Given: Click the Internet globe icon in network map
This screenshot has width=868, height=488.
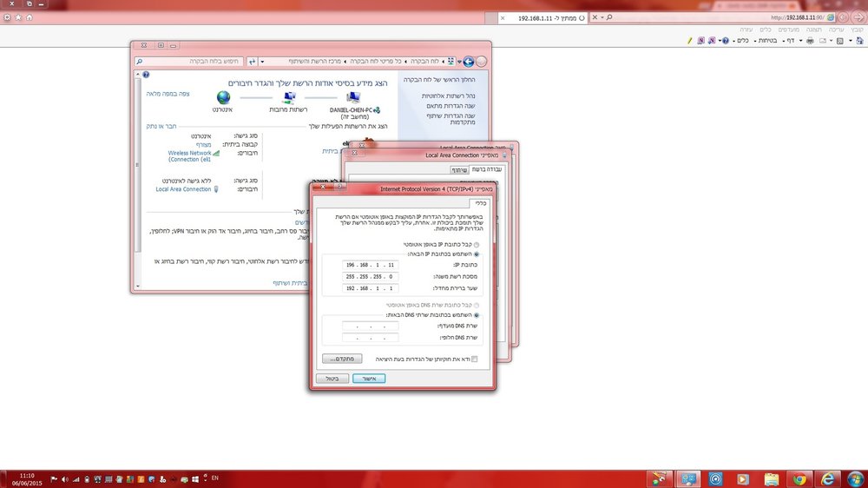Looking at the screenshot, I should click(223, 97).
